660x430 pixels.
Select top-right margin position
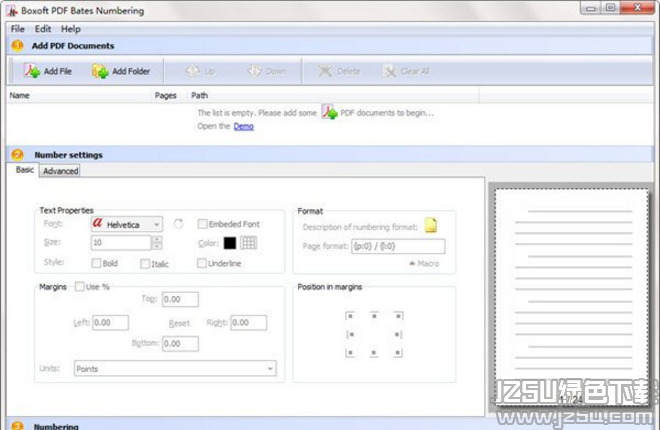click(x=398, y=316)
